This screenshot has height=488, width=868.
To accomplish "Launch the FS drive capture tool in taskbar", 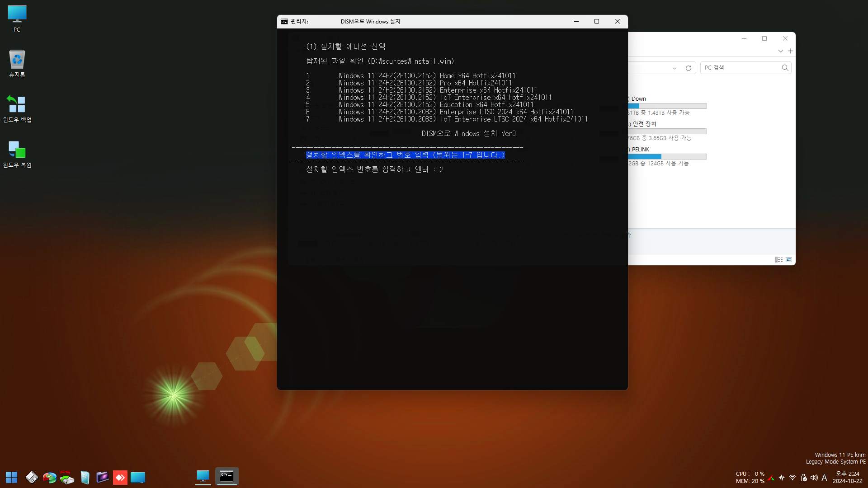I will tap(67, 477).
